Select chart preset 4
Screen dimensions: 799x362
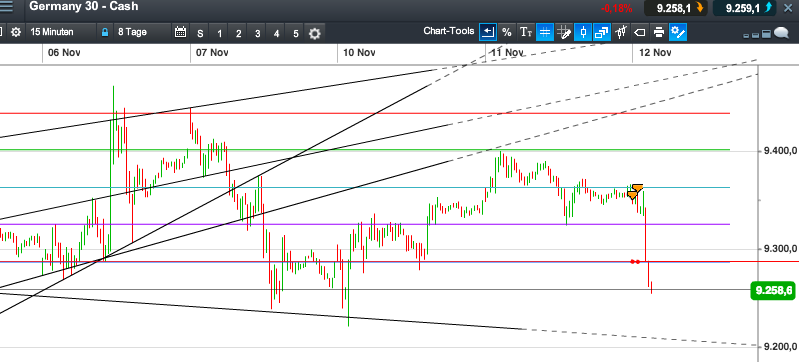tap(276, 34)
